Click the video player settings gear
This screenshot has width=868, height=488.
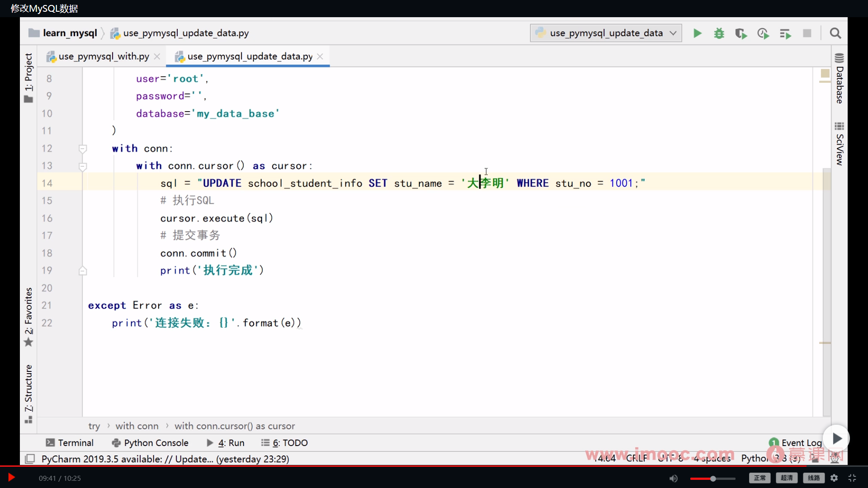click(x=834, y=478)
